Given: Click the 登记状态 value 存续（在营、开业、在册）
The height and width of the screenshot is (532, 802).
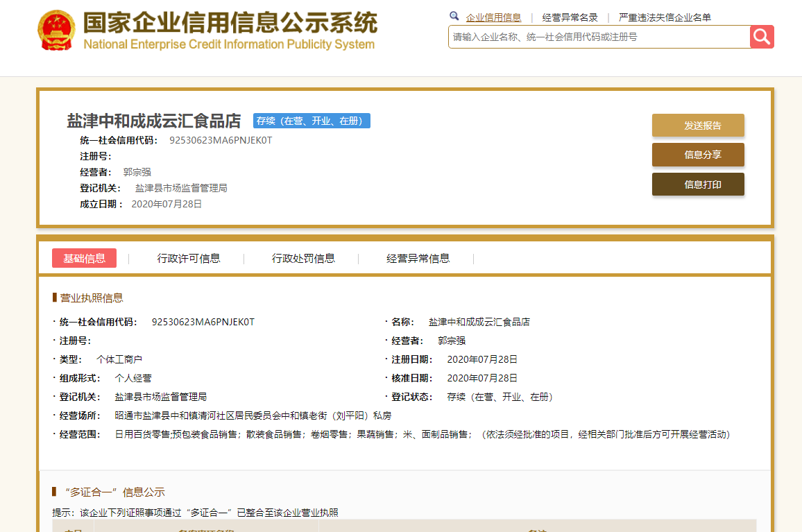Looking at the screenshot, I should (x=500, y=397).
